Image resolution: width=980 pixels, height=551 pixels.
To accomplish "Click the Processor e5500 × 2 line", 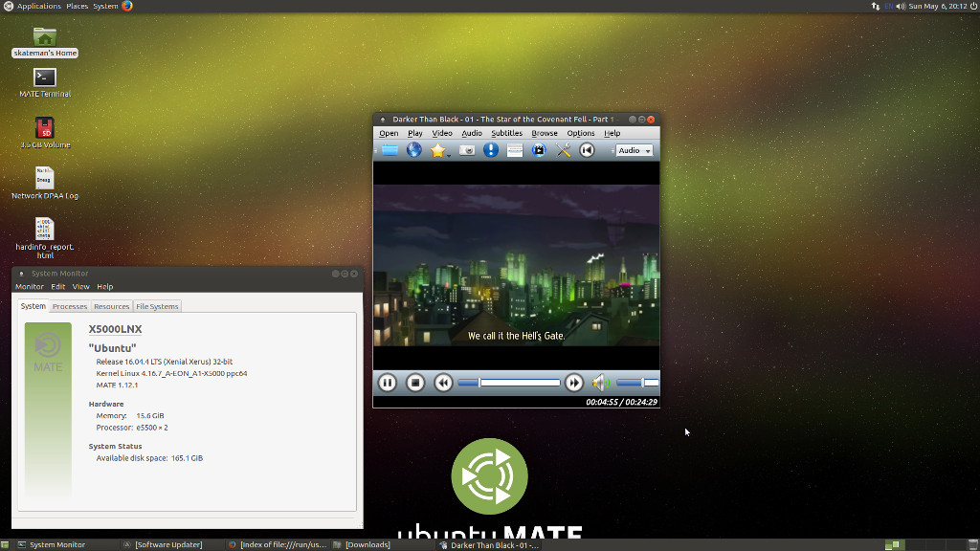I will pyautogui.click(x=132, y=428).
